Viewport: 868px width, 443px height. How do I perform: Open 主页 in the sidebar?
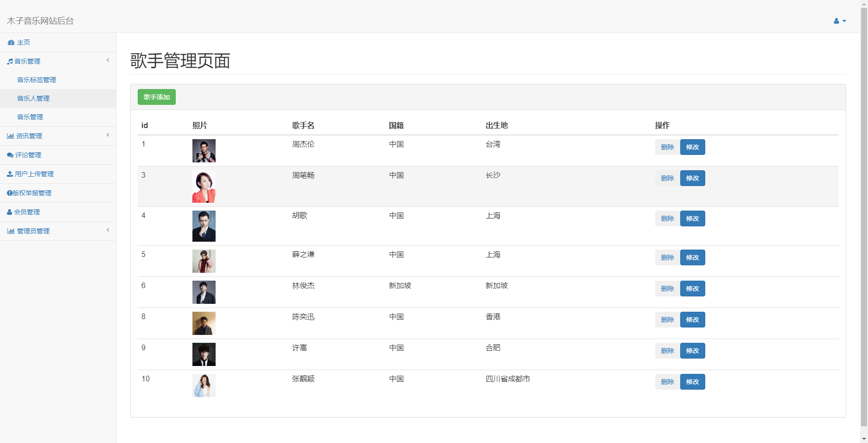point(58,42)
